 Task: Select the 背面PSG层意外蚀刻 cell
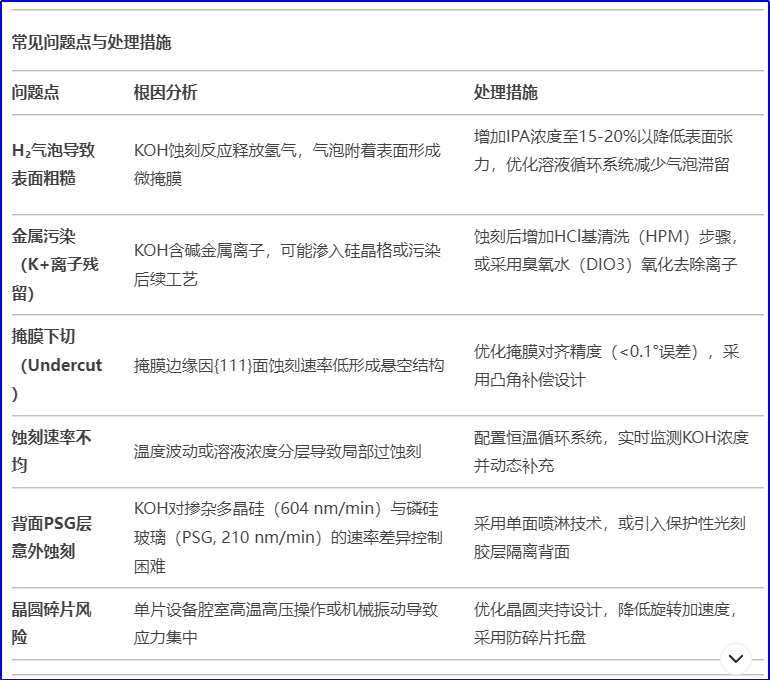tap(52, 538)
